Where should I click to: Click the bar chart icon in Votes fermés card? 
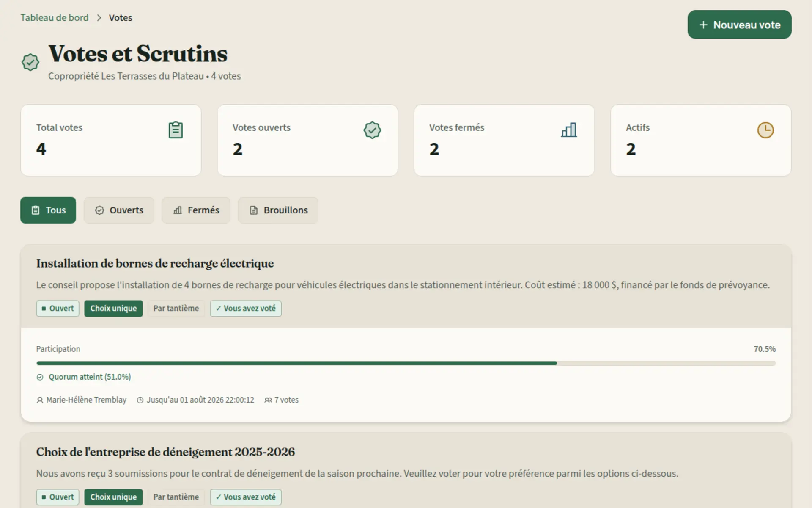click(x=569, y=130)
